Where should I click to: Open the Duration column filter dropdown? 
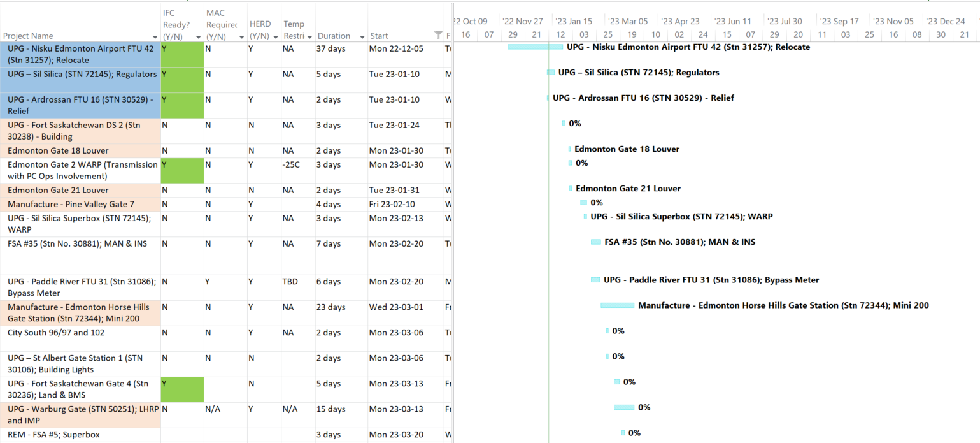click(x=361, y=36)
